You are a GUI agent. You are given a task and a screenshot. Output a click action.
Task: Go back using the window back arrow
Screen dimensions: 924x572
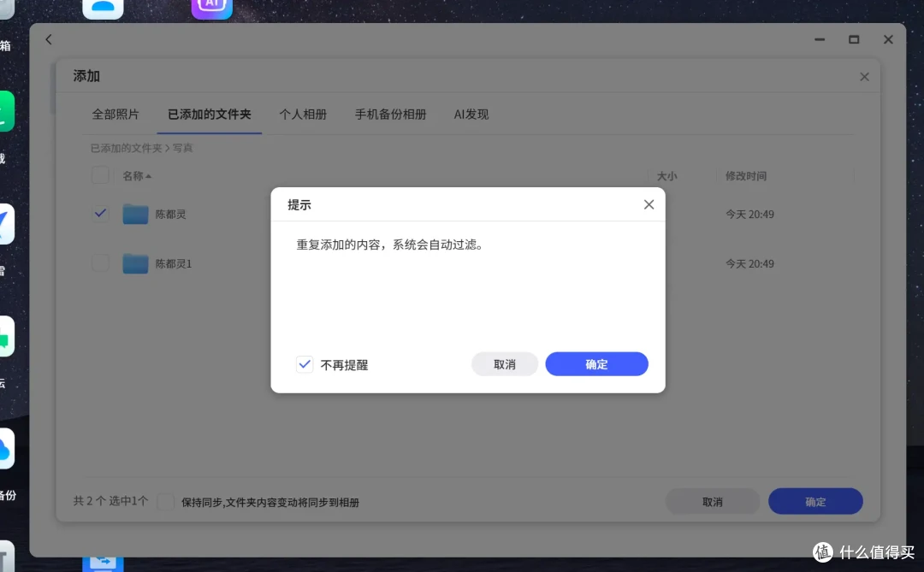49,39
